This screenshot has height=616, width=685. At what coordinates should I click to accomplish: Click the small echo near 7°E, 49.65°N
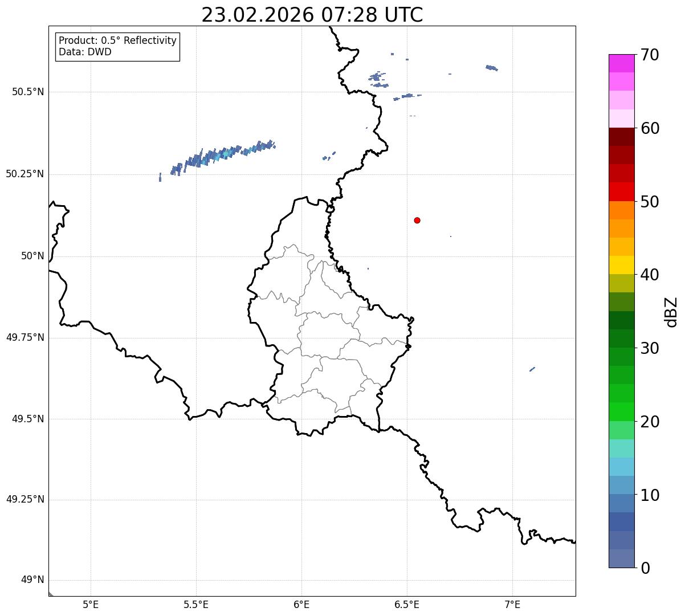click(x=532, y=369)
